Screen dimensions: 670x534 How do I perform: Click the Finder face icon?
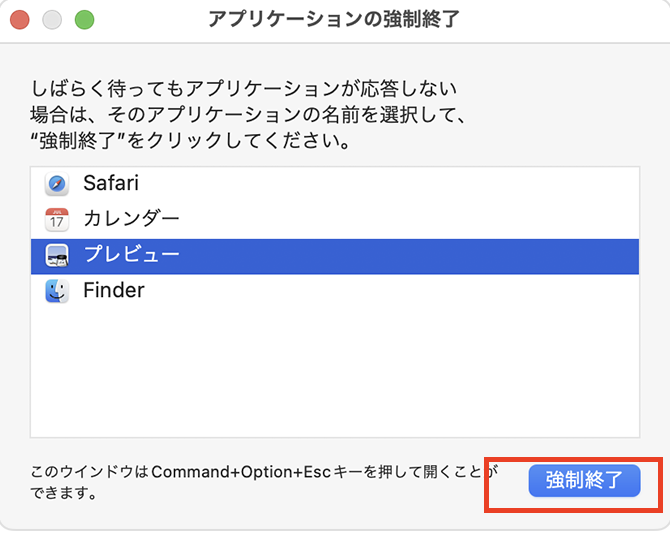coord(57,291)
